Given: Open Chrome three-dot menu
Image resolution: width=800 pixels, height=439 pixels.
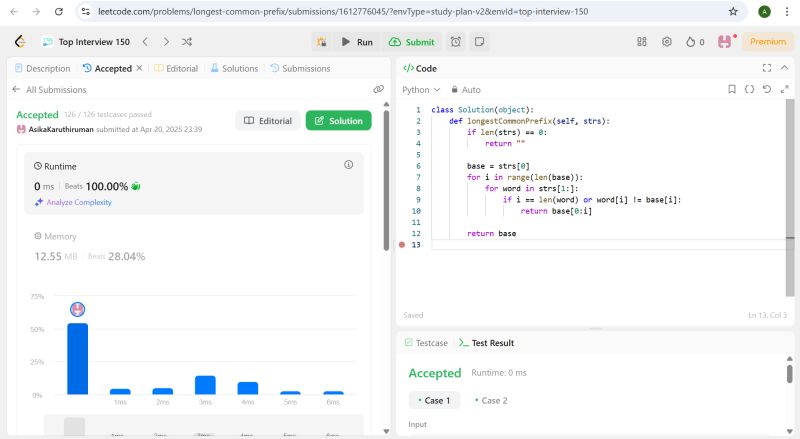Looking at the screenshot, I should point(787,11).
